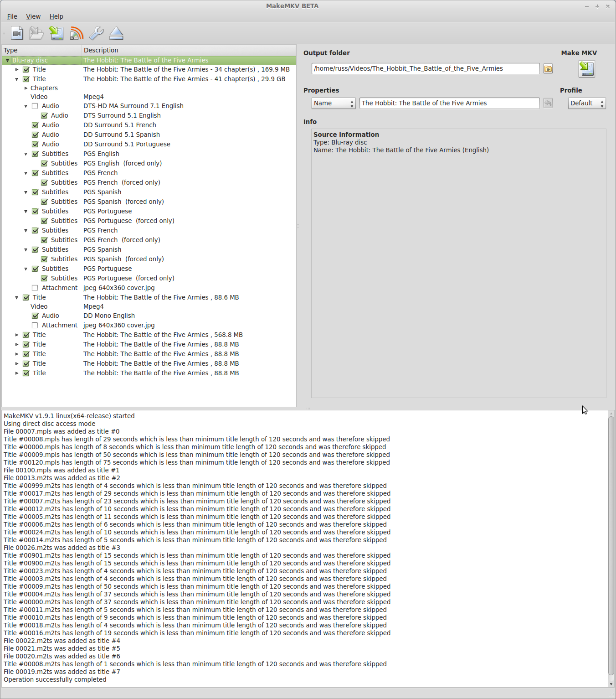Select 'MakeMKV v1.9.1 linux(x64-release) started' line

69,416
